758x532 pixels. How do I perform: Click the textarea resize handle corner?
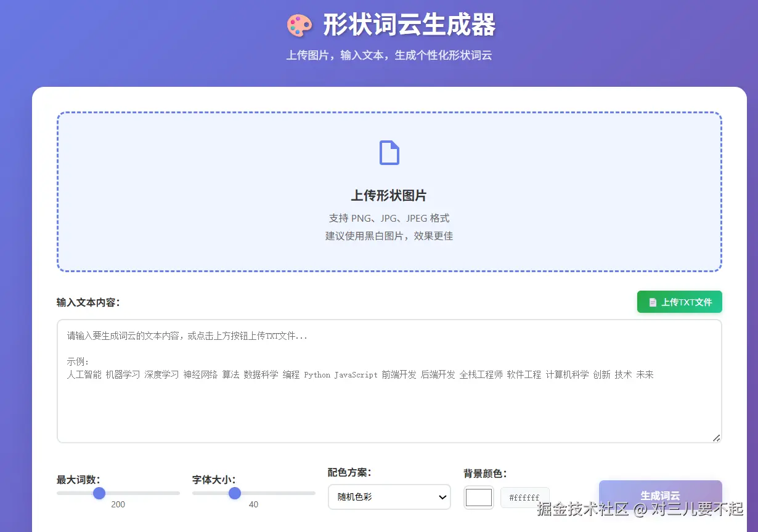(x=716, y=438)
